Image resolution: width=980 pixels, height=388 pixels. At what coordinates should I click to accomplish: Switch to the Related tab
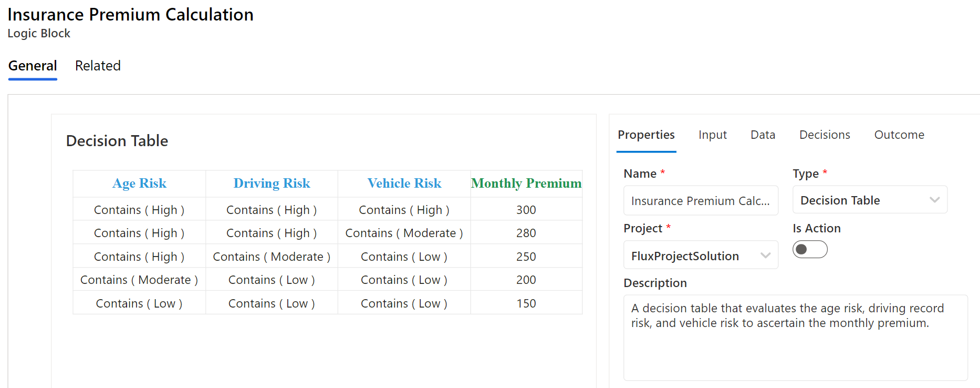98,66
